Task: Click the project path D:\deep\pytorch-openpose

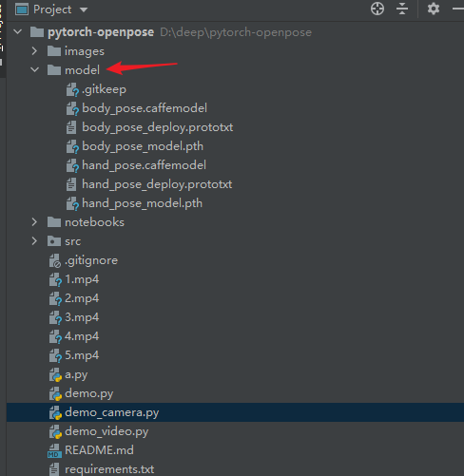Action: coord(236,32)
